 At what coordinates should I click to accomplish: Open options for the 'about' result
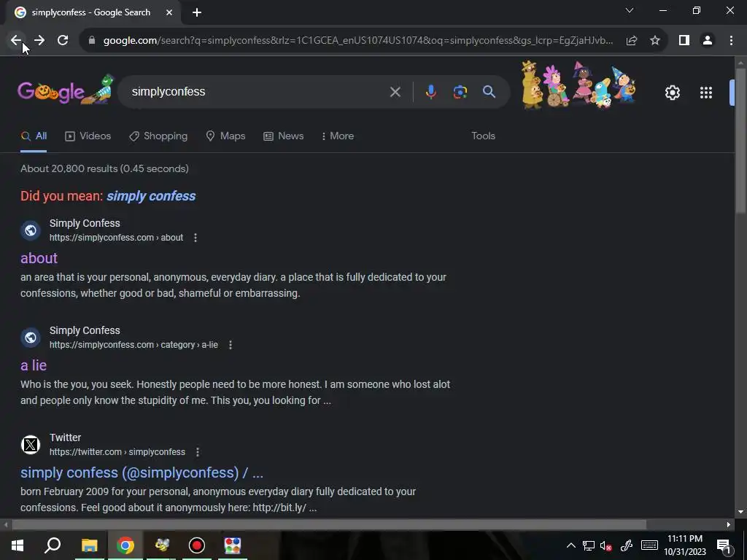(196, 238)
